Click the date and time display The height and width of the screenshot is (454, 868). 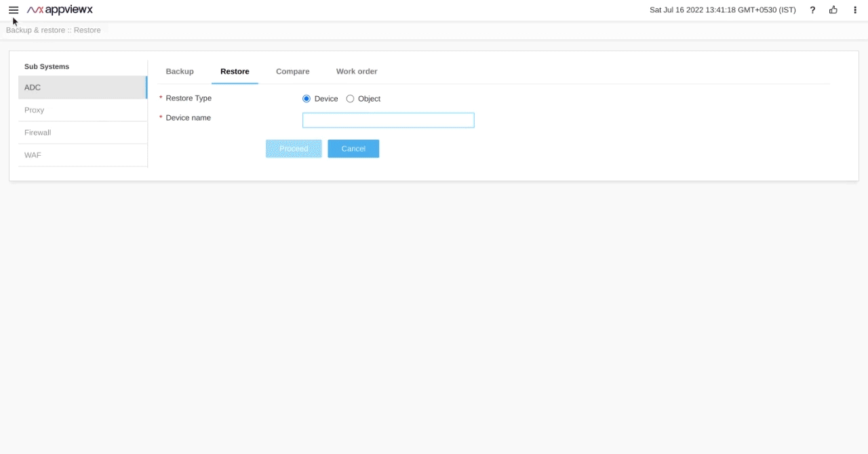coord(722,9)
